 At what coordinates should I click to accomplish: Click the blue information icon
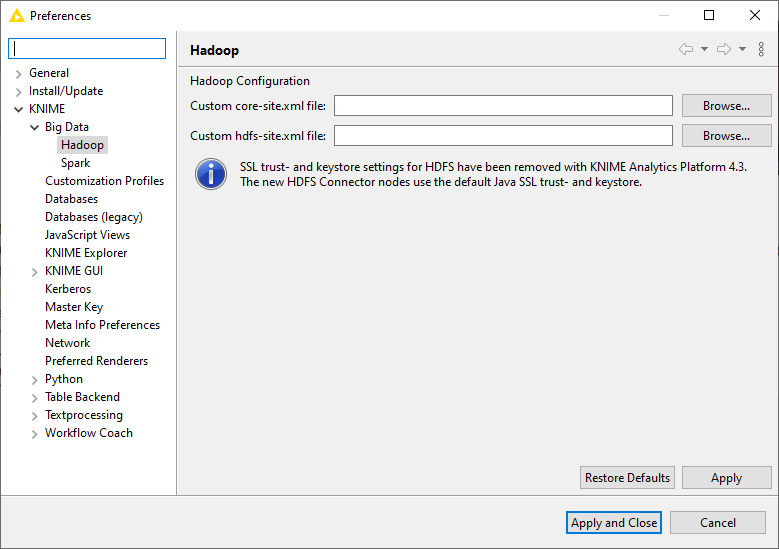coord(211,174)
